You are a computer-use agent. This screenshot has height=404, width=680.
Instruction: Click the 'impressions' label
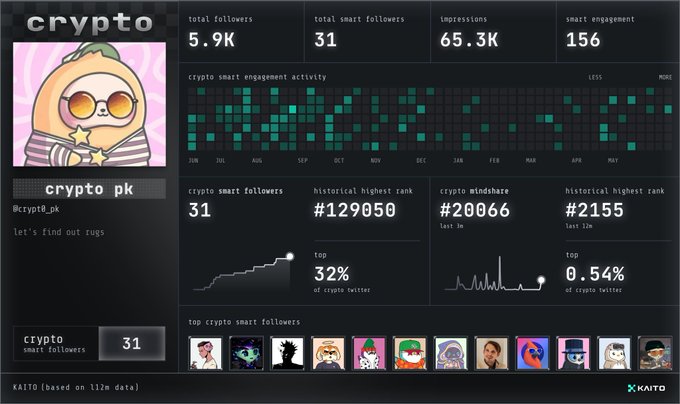click(x=464, y=19)
